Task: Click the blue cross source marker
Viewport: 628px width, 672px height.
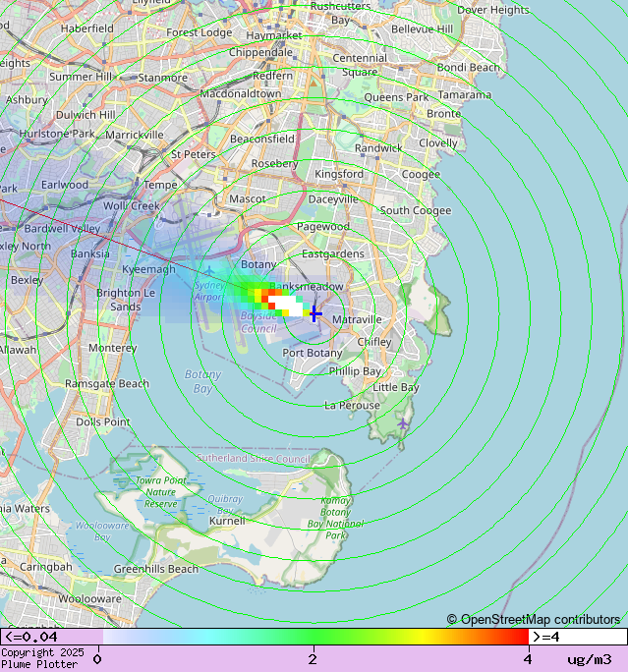Action: tap(314, 313)
